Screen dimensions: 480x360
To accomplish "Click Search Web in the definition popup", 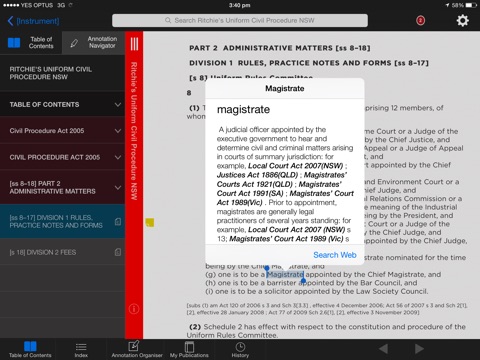I will click(335, 255).
